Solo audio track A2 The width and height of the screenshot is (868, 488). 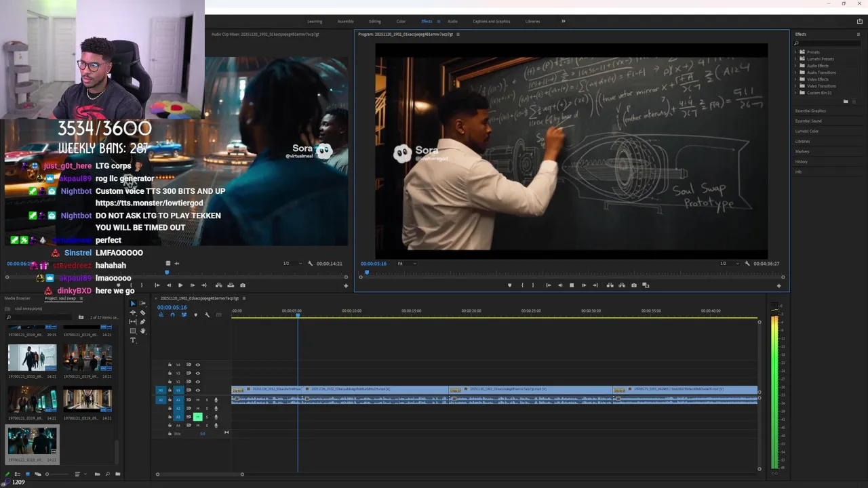point(207,408)
